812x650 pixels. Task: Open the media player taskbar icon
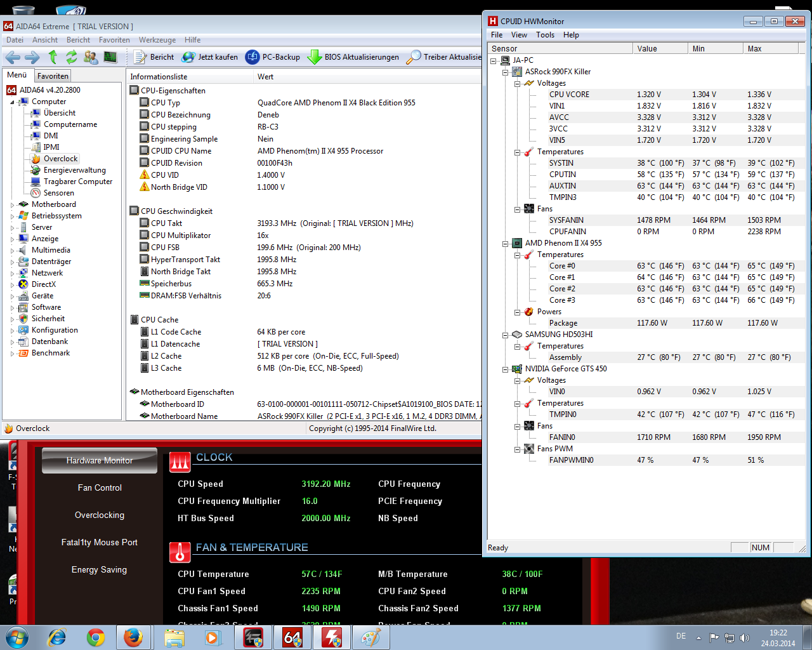(213, 637)
